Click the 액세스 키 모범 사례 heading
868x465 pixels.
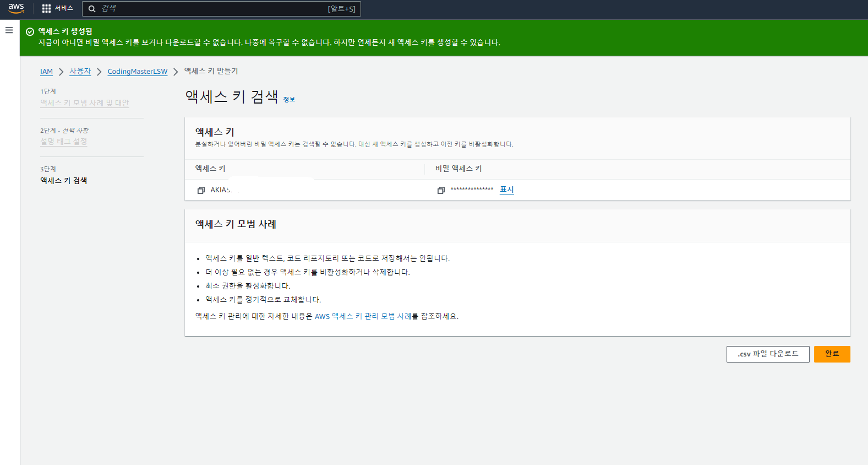(x=236, y=224)
